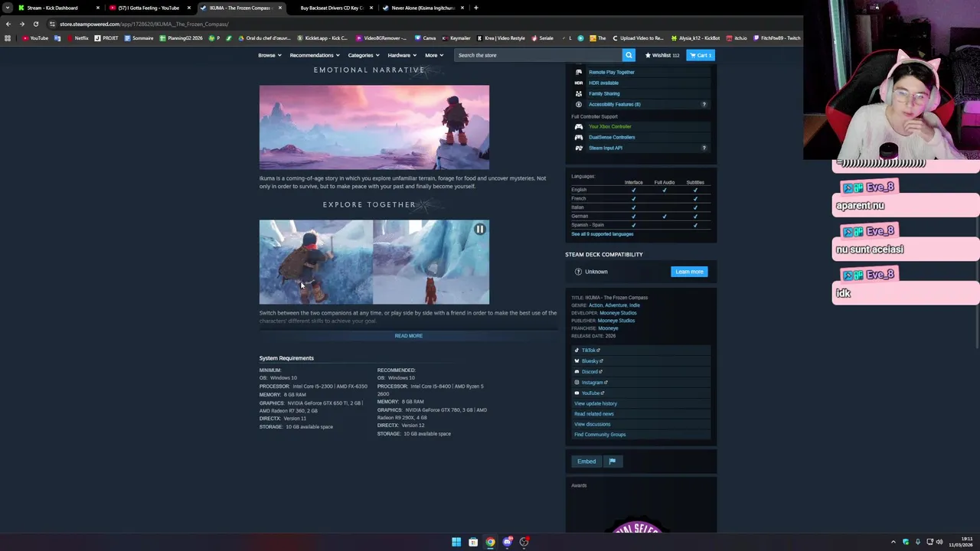Screen dimensions: 980x551
Task: Open the game's Bluesky link
Action: (592, 360)
